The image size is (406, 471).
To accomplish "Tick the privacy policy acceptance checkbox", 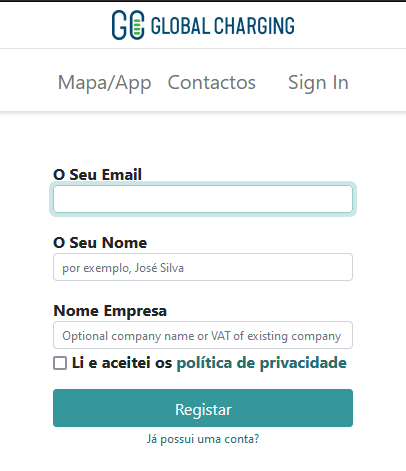I will click(x=60, y=363).
